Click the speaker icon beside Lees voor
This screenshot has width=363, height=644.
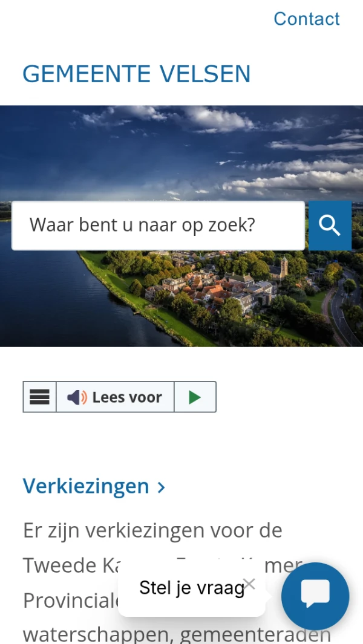tap(77, 397)
